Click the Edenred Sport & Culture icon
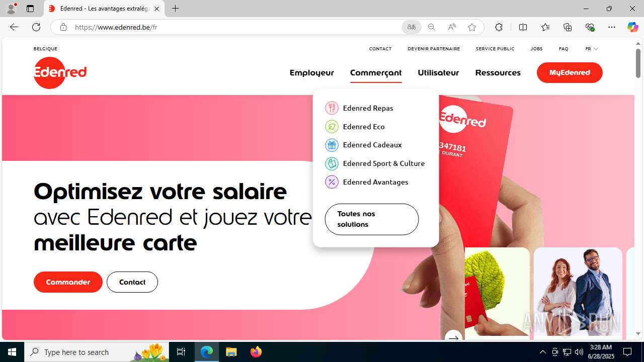The height and width of the screenshot is (362, 644). [332, 163]
